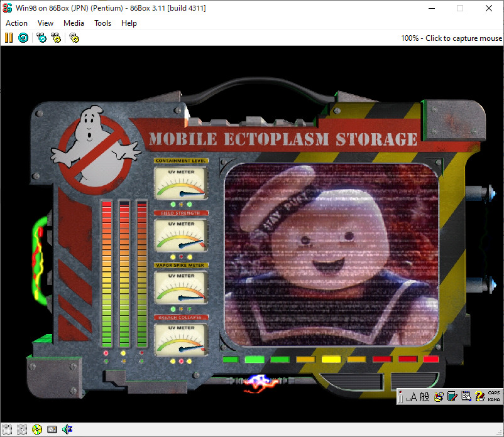Click the UV meter gauge under Field Strength
504x437 pixels.
(x=181, y=235)
